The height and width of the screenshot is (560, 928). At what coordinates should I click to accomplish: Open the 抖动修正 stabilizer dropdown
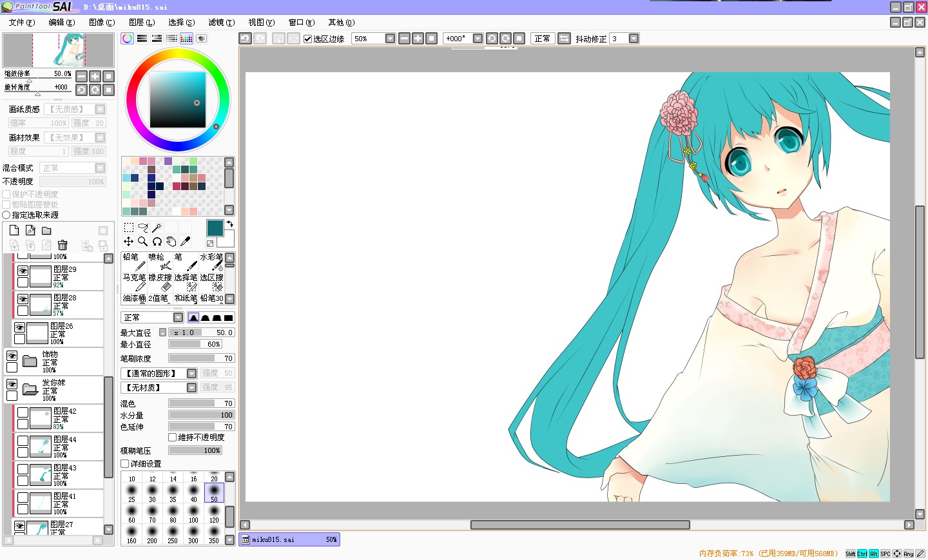633,39
